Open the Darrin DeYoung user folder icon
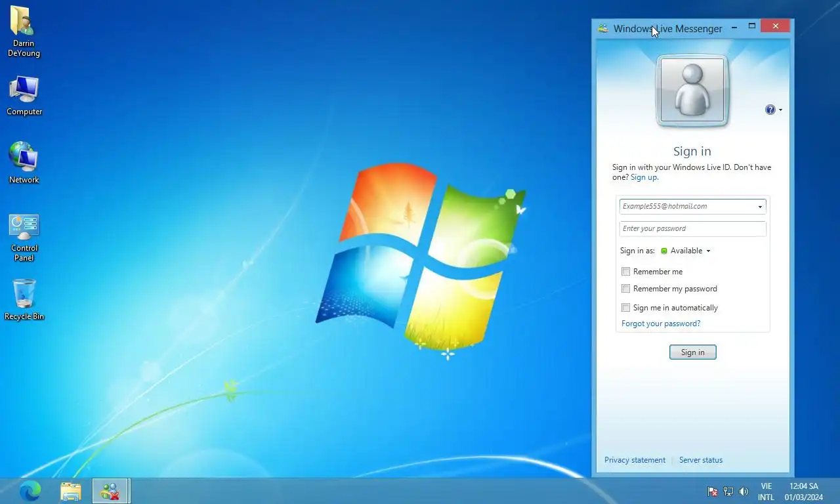The image size is (840, 504). [x=24, y=31]
